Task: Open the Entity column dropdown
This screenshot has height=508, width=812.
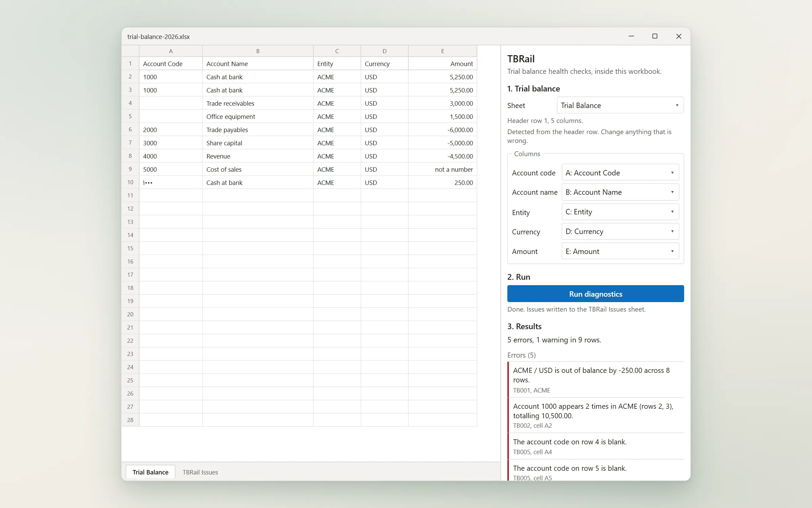Action: click(620, 212)
